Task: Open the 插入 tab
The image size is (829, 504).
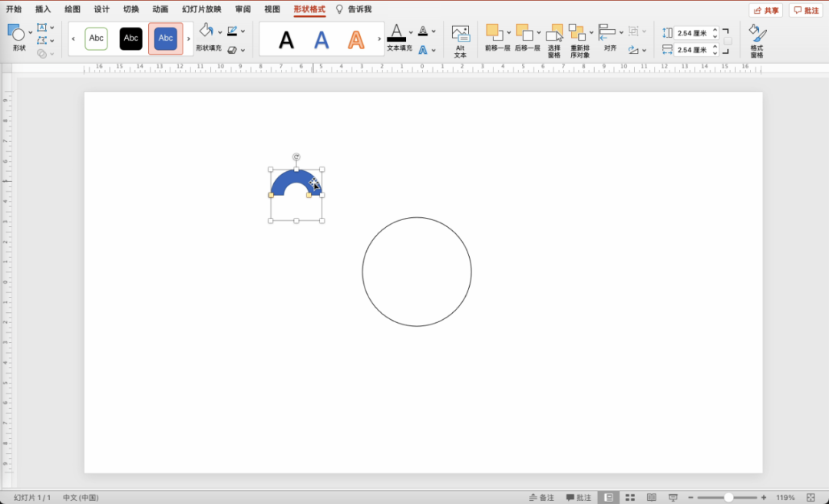Action: point(43,9)
